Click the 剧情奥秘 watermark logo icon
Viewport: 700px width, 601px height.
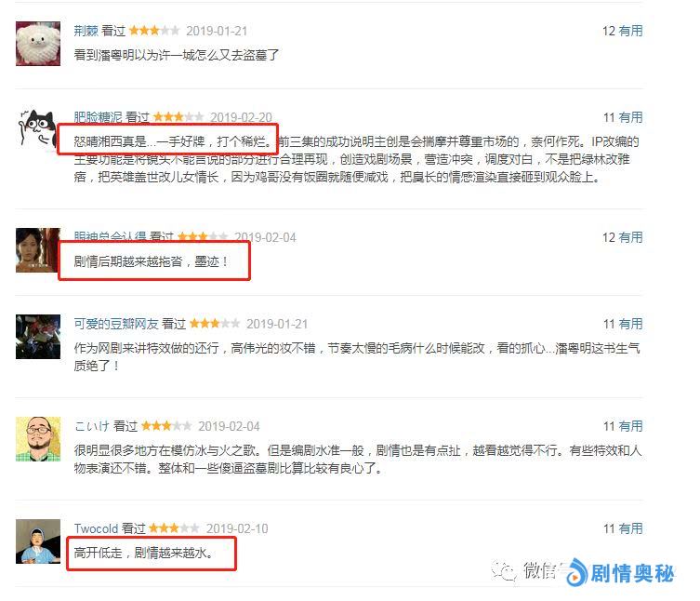point(576,572)
